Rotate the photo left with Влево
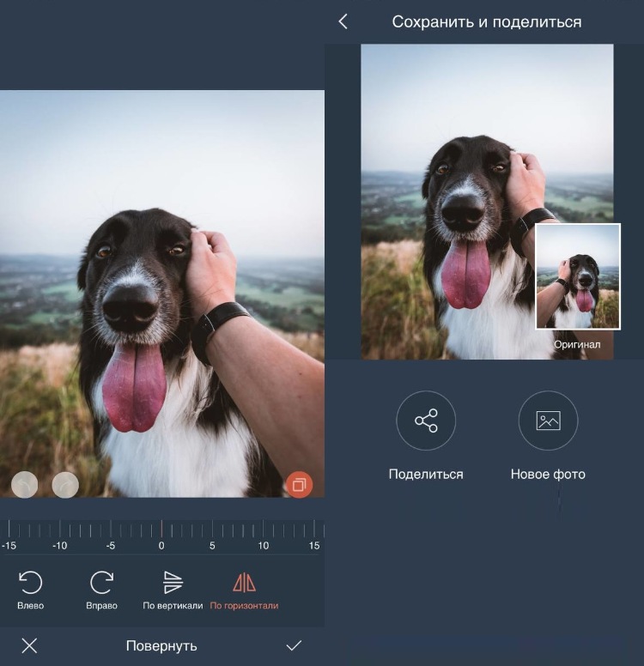Viewport: 644px width, 666px height. [30, 584]
